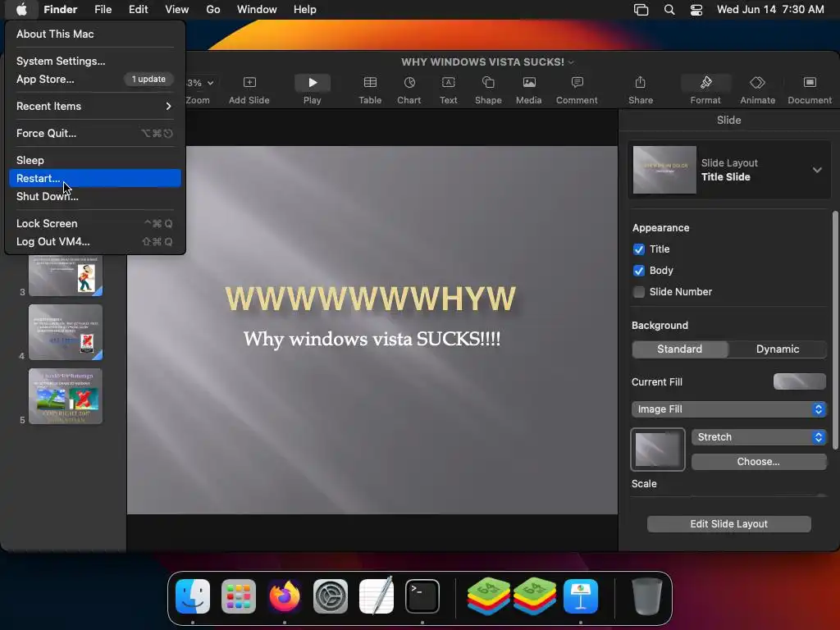The image size is (840, 630).
Task: Open the Help menu in the menu bar
Action: coord(305,9)
